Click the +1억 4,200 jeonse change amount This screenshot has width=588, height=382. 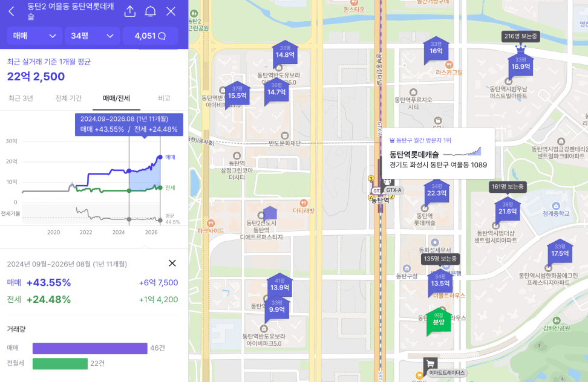(x=158, y=299)
